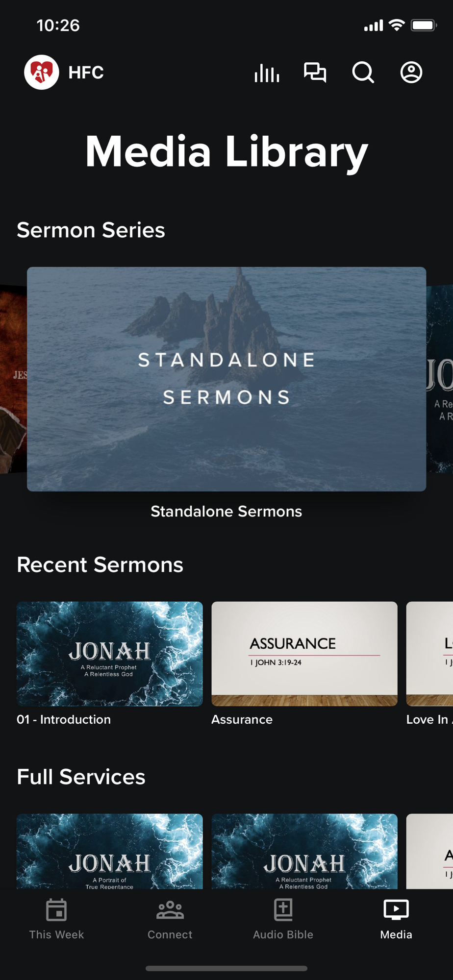Viewport: 453px width, 980px height.
Task: Open the Audio Bible tab
Action: (283, 919)
